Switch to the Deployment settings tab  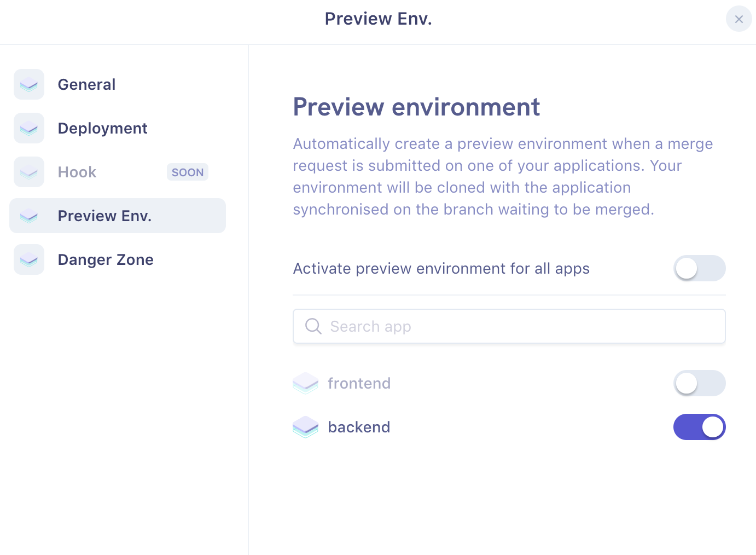(x=102, y=128)
